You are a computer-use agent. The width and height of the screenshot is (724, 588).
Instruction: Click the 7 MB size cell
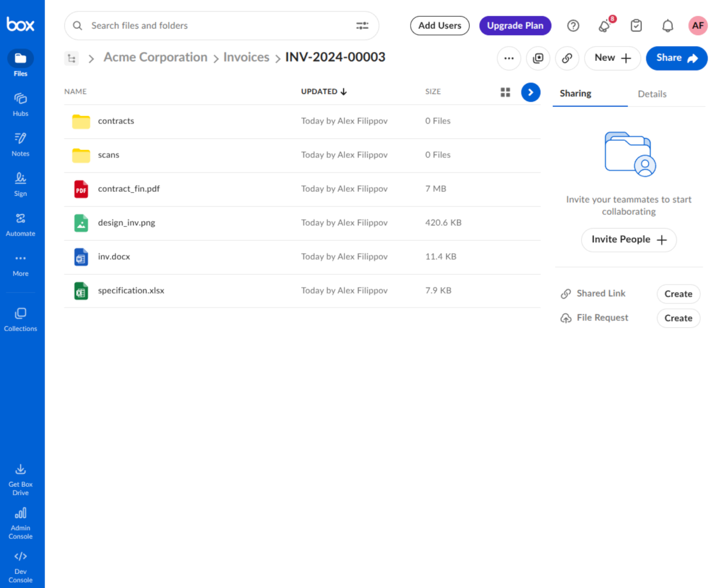[436, 189]
